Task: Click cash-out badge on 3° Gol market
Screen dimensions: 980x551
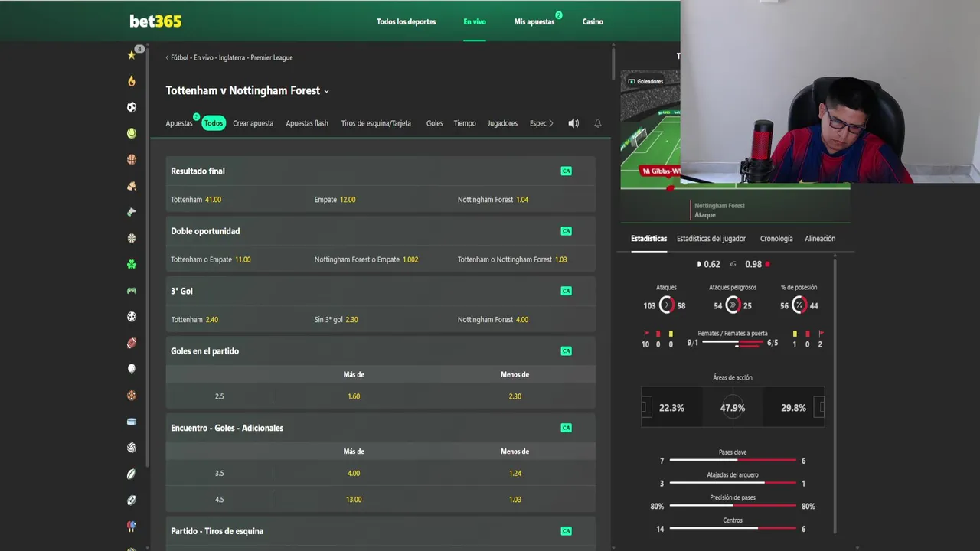Action: click(x=566, y=291)
